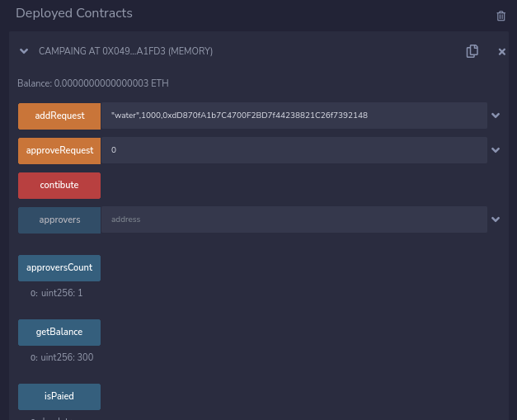
Task: Focus the approveRequest index input
Action: (294, 150)
